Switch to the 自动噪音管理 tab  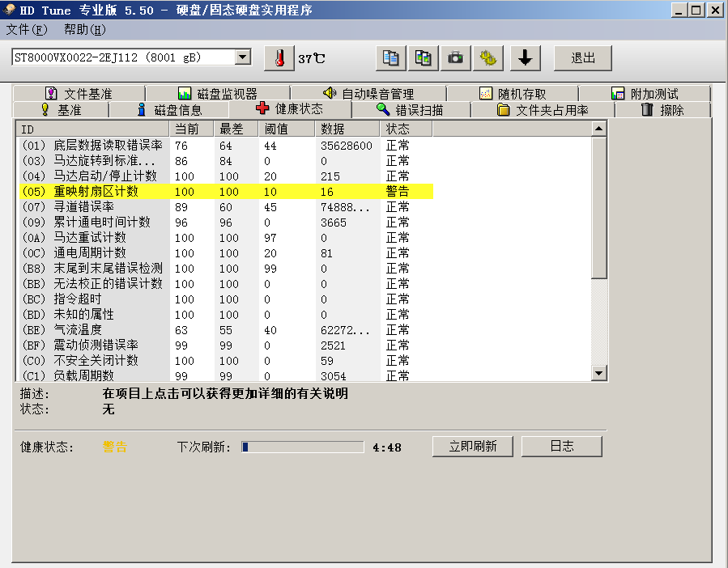(x=368, y=94)
